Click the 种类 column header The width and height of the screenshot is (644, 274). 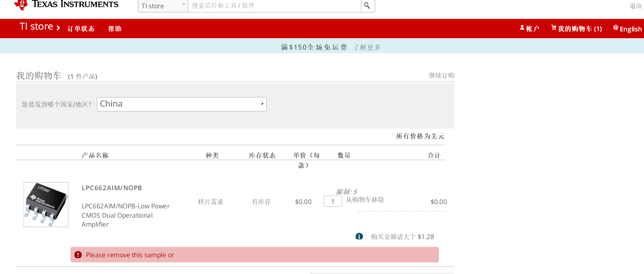click(x=212, y=155)
